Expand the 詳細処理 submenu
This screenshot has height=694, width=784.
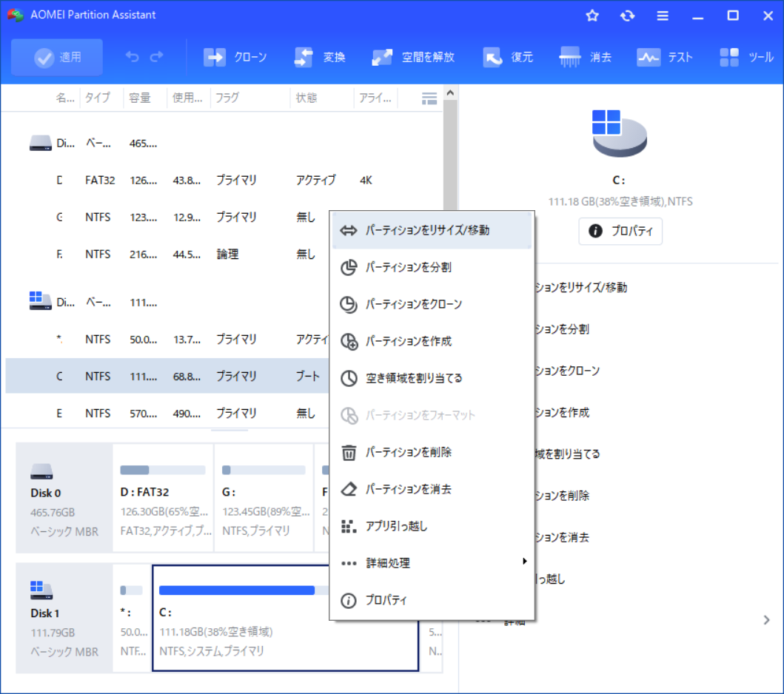pyautogui.click(x=432, y=563)
